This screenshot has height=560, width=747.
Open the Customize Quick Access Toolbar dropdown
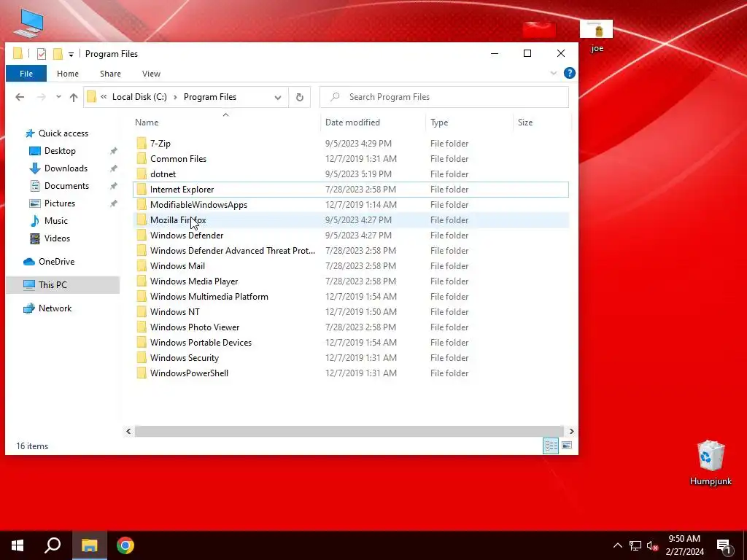(x=71, y=54)
